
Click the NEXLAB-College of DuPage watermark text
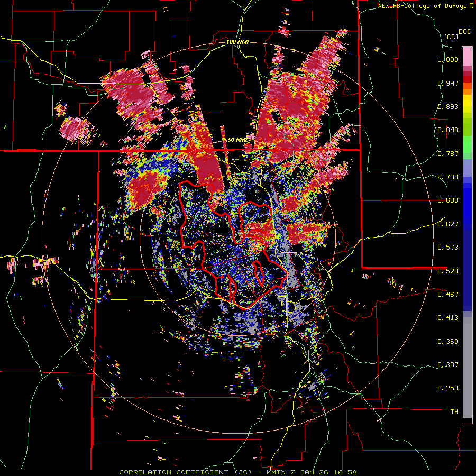point(423,6)
